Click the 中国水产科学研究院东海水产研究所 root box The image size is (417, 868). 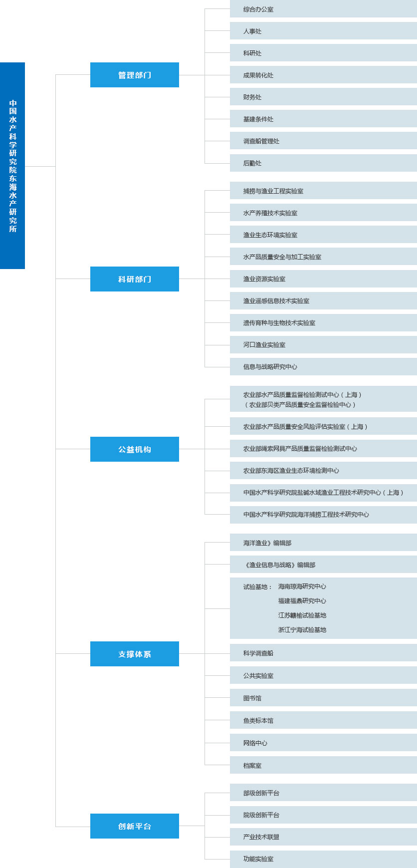click(x=12, y=166)
